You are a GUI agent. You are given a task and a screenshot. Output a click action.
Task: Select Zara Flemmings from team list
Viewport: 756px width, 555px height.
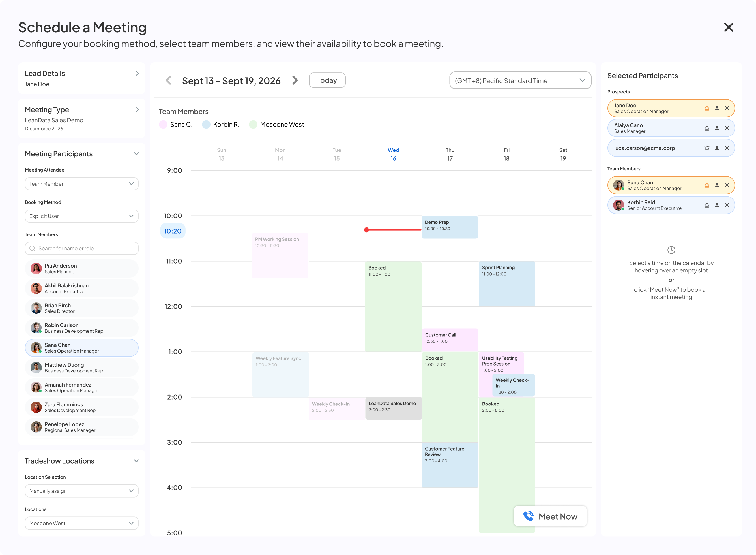click(81, 407)
